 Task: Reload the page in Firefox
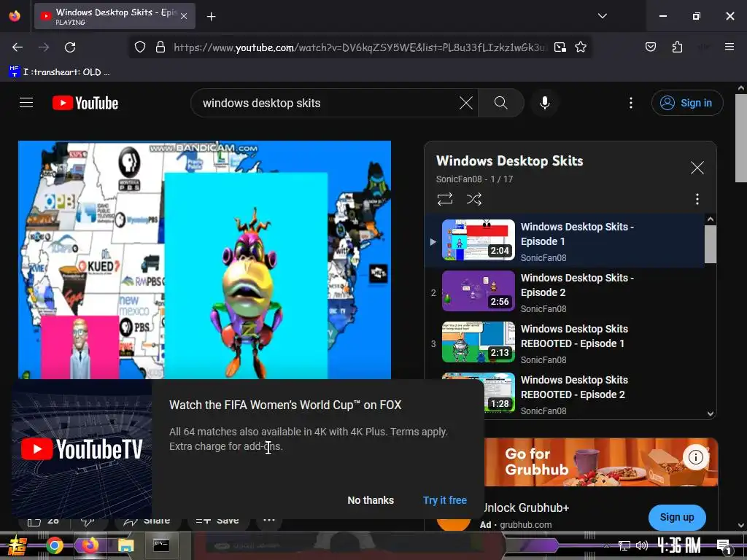pos(70,47)
